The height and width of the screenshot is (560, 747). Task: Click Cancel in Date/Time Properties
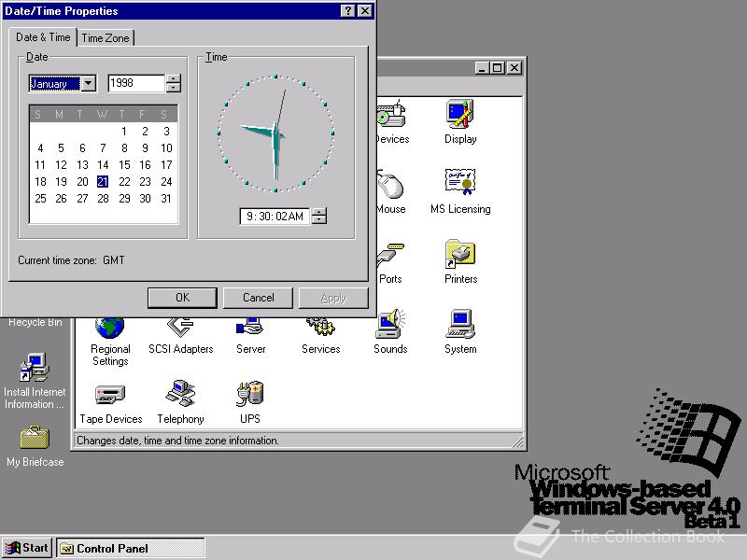259,298
